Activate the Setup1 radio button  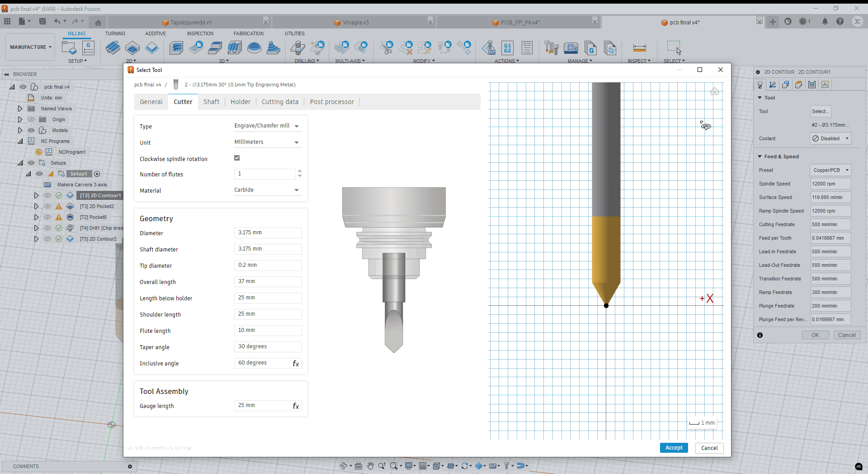click(x=97, y=174)
